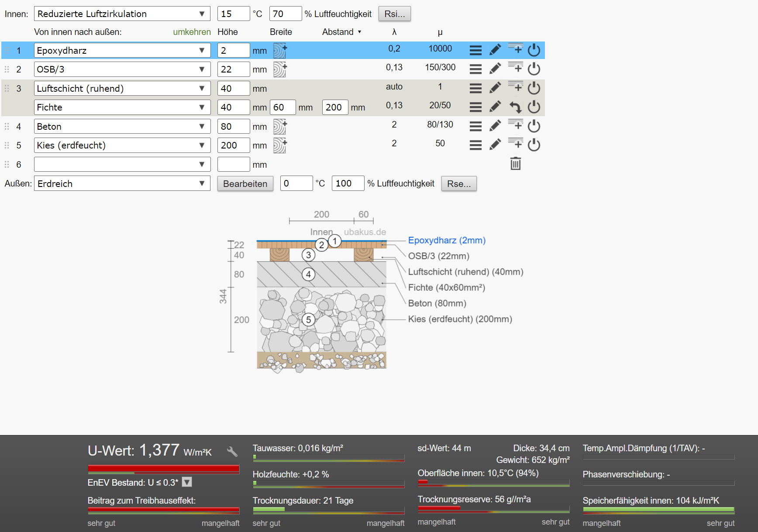
Task: Edit the Fichte material with pencil icon
Action: coord(495,107)
